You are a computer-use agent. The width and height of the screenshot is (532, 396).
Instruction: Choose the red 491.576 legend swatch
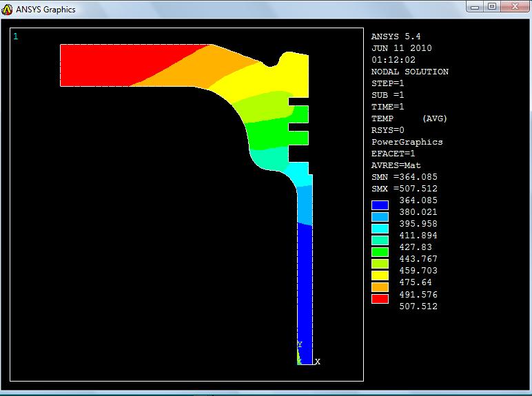380,299
